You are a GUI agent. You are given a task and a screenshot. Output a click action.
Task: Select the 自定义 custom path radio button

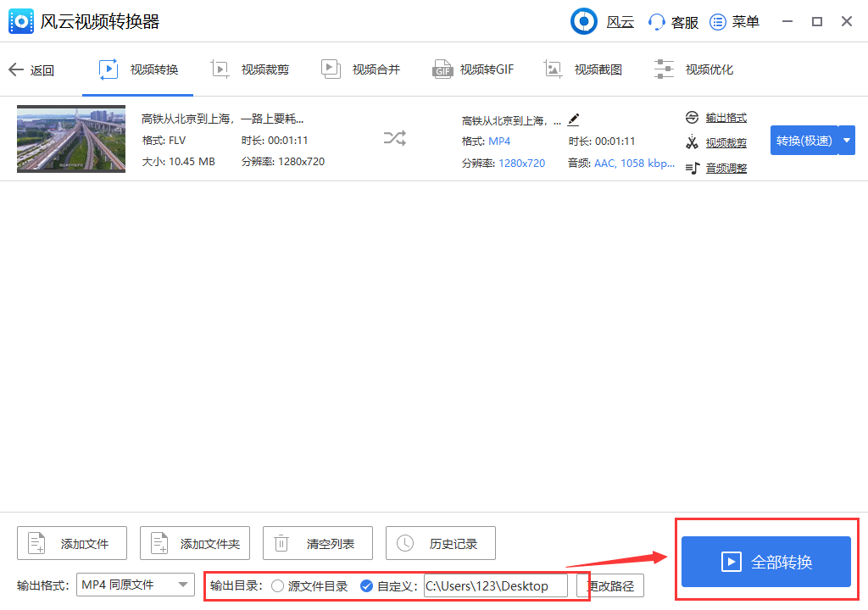pos(368,585)
